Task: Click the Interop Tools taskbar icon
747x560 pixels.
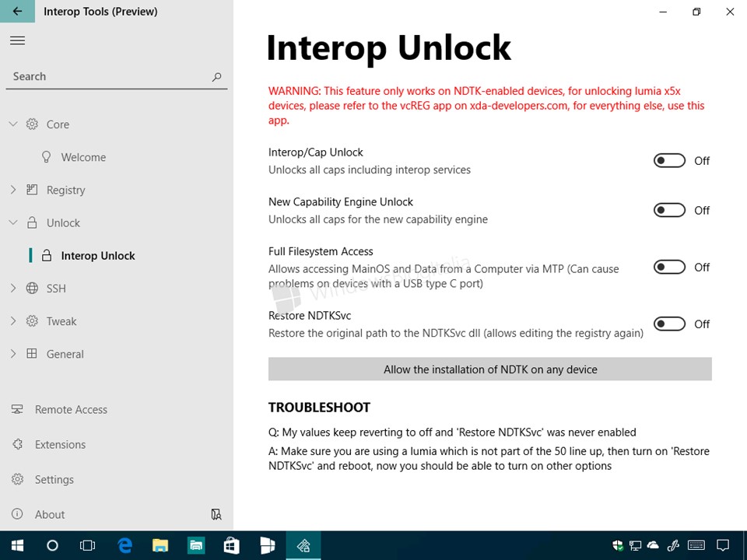Action: pyautogui.click(x=303, y=545)
